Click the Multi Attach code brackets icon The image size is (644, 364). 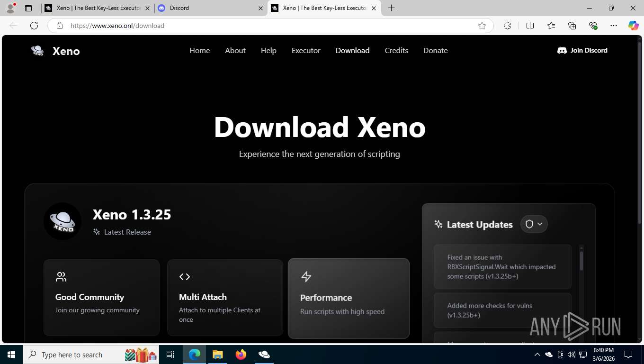[x=185, y=277]
